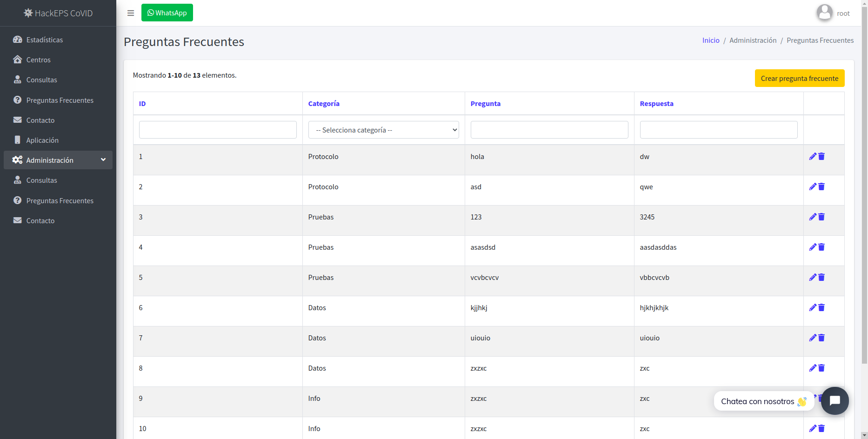Screen dimensions: 868x439
Task: Click the Inicio breadcrumb link
Action: (711, 40)
